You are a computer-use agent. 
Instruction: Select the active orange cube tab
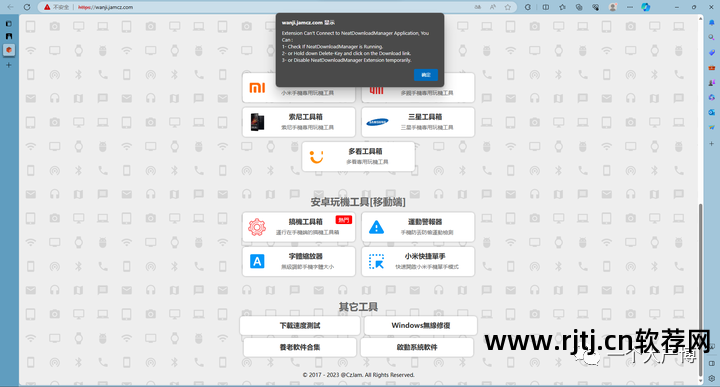9,50
